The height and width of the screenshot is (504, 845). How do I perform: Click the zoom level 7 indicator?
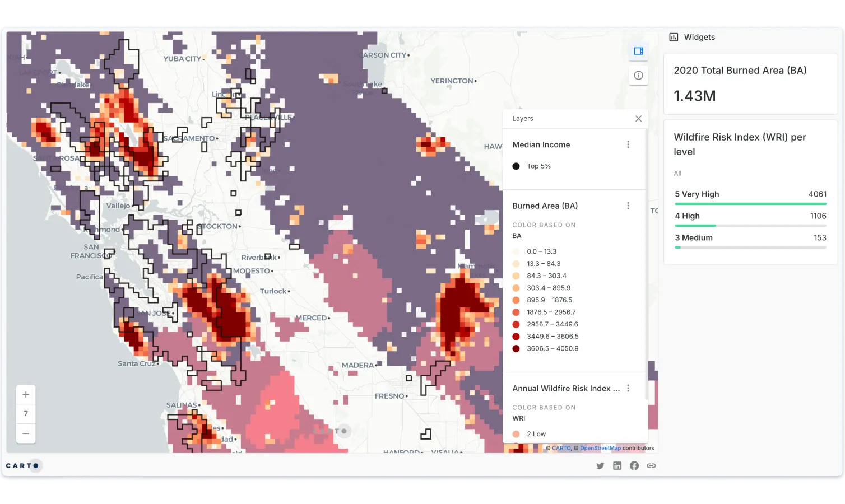[26, 414]
